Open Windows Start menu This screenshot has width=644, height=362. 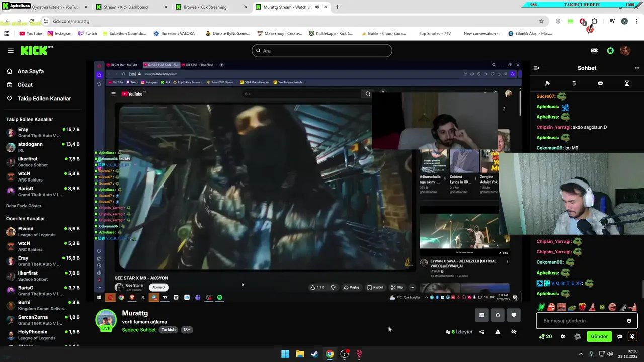click(x=285, y=354)
